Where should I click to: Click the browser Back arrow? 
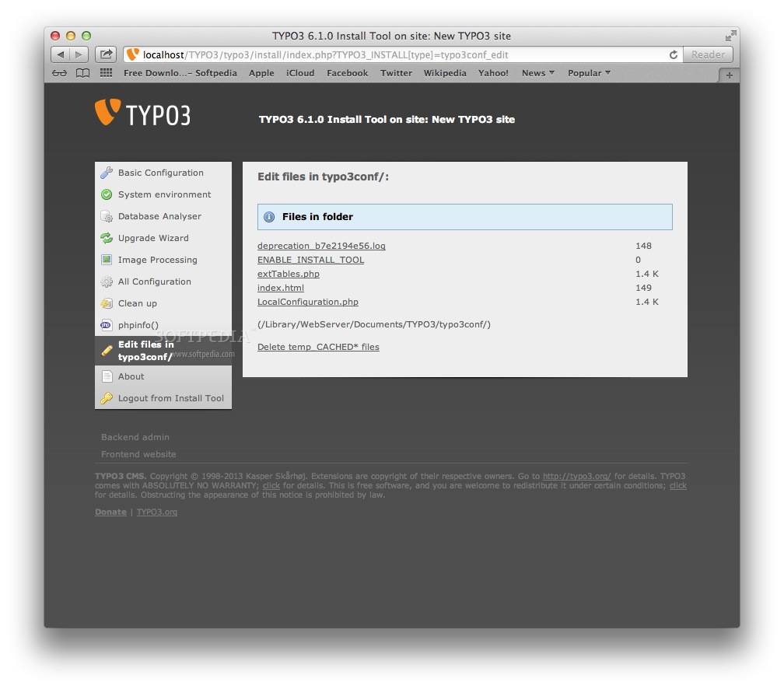point(61,54)
